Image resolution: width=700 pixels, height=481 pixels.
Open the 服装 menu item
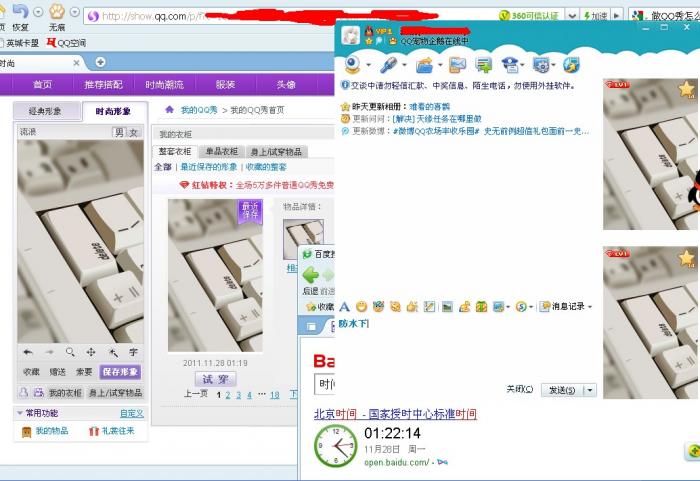click(x=225, y=84)
